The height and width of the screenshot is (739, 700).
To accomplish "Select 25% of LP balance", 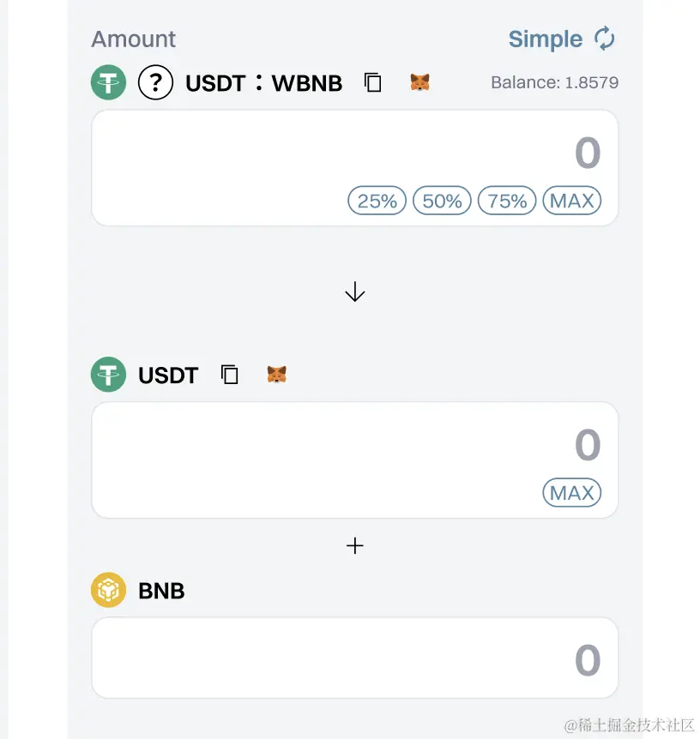I will [377, 201].
